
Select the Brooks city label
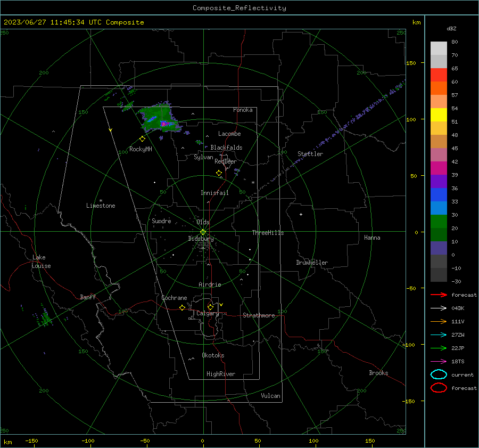378,373
